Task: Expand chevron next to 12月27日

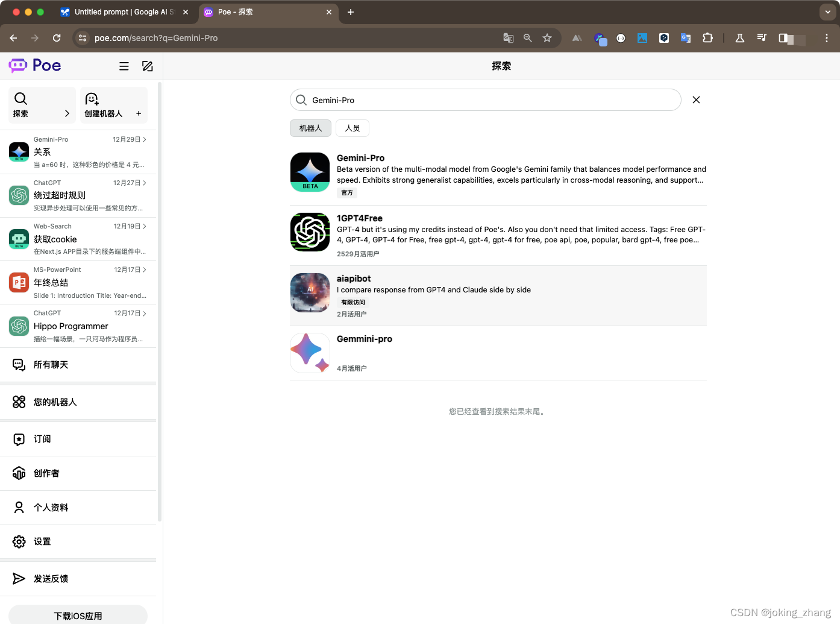Action: 145,183
